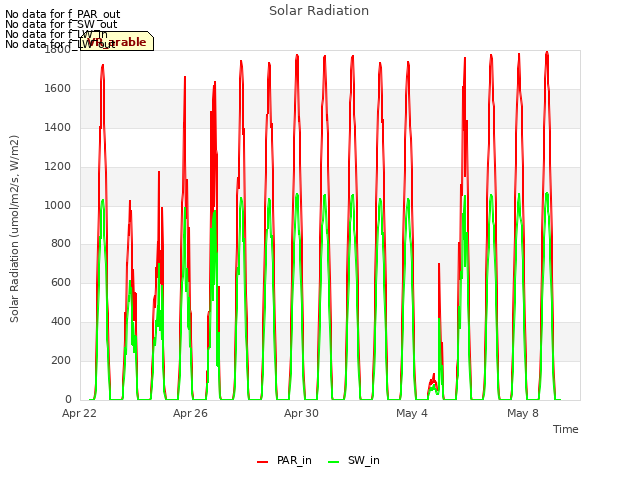Click the 800 y-axis tick label
The height and width of the screenshot is (480, 640).
[x=61, y=244]
